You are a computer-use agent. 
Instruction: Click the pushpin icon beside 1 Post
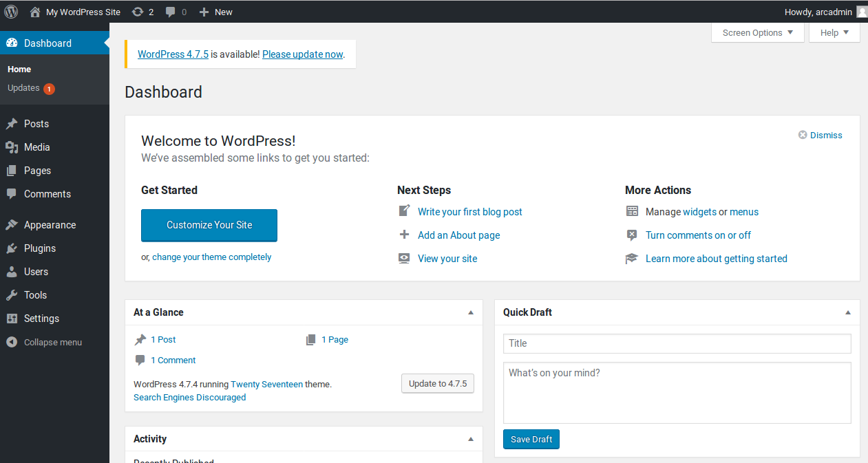pyautogui.click(x=140, y=339)
